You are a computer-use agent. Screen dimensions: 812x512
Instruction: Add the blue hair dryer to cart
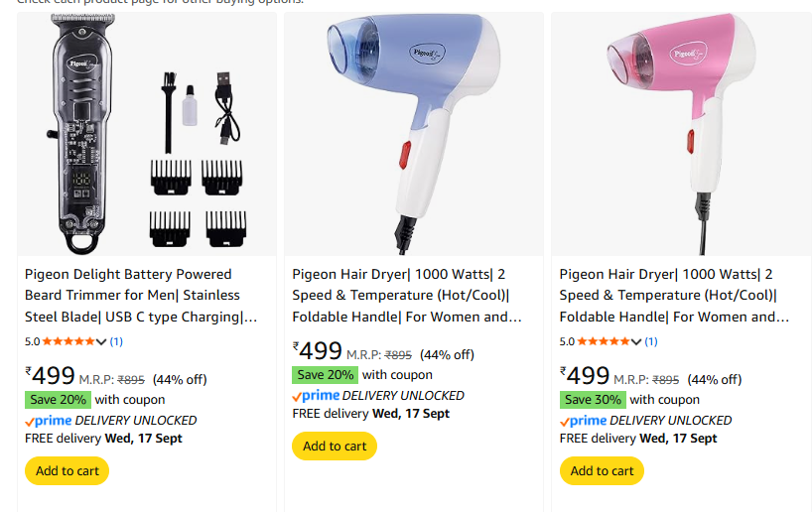tap(335, 446)
